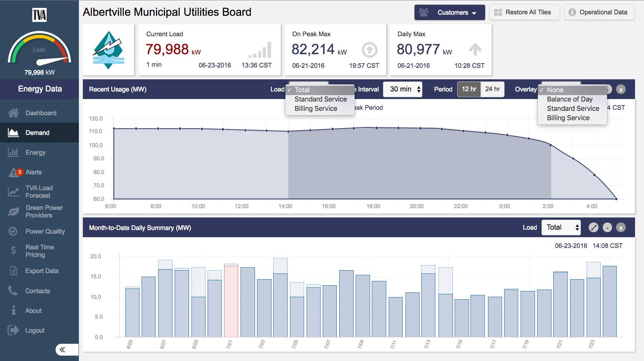This screenshot has height=361, width=644.
Task: Open the Dashboard page
Action: point(39,113)
